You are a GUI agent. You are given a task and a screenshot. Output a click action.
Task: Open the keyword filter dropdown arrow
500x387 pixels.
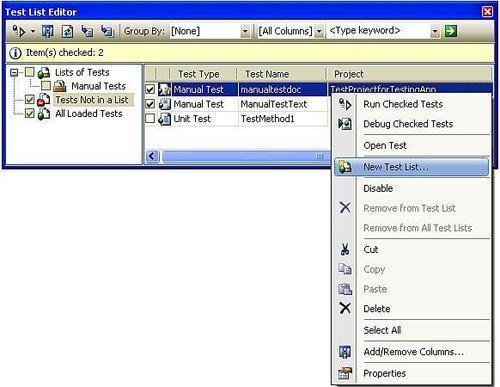(x=435, y=32)
